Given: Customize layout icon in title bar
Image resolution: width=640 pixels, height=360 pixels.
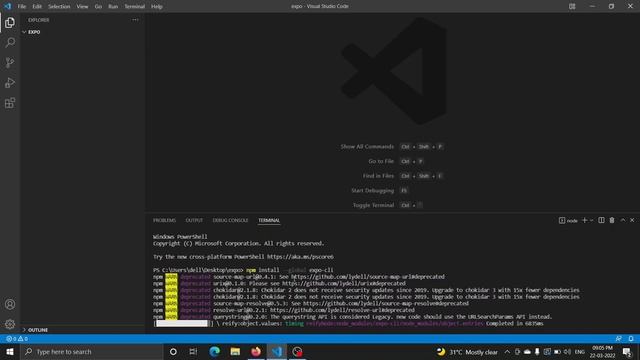Looking at the screenshot, I should 572,6.
